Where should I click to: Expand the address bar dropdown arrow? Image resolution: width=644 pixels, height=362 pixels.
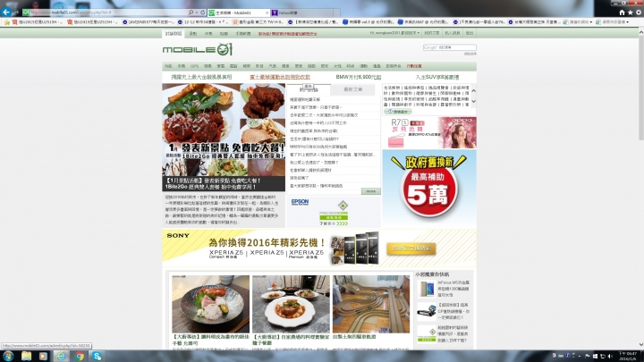click(x=197, y=13)
